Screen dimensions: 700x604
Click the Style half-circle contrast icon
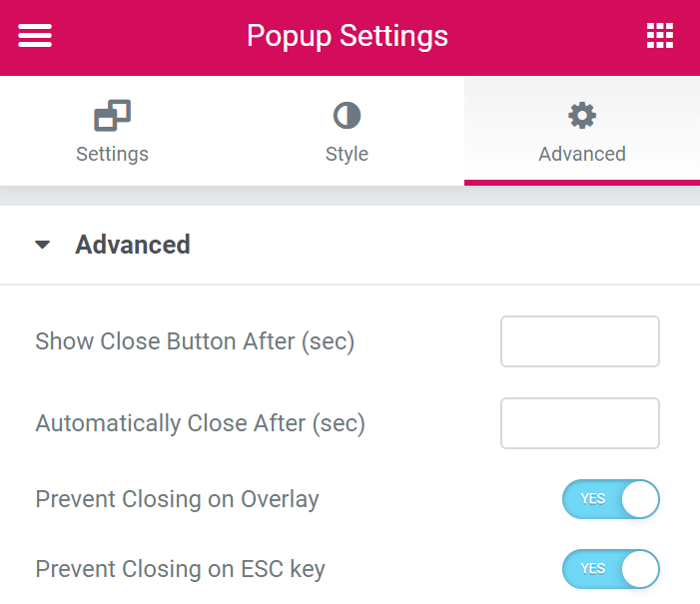point(347,115)
